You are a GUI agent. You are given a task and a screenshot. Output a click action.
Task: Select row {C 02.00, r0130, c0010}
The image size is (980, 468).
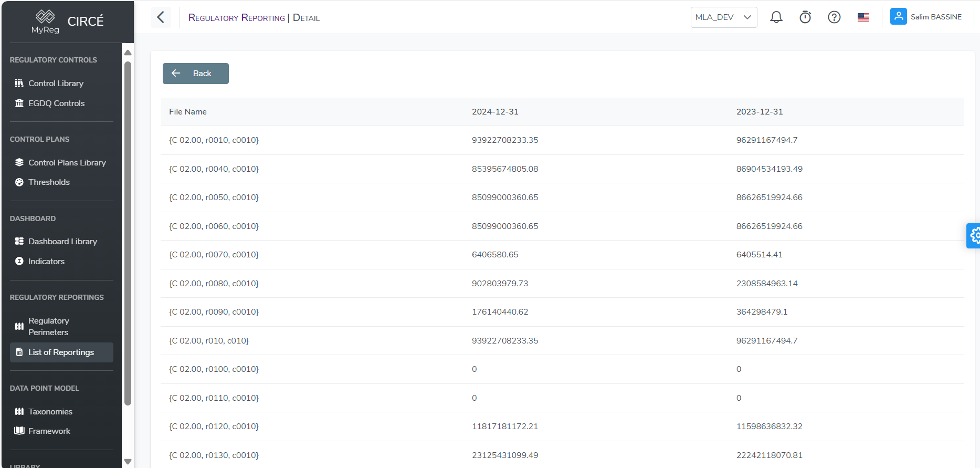[x=562, y=455]
